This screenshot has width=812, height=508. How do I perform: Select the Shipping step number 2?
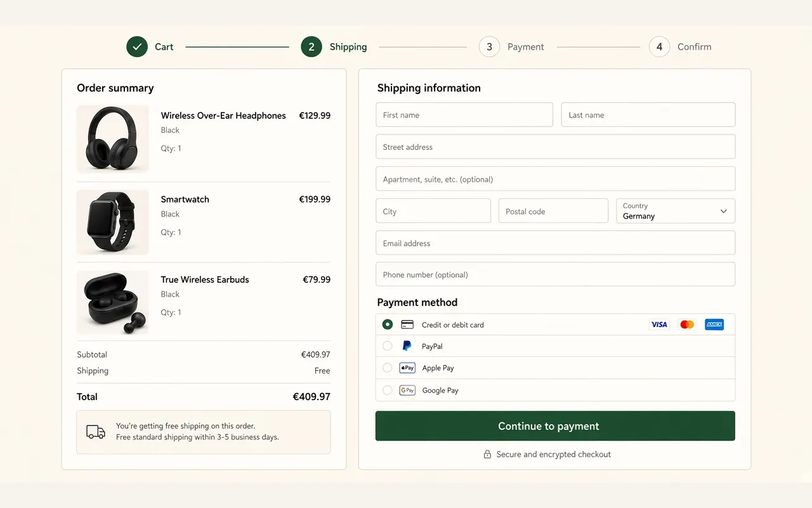pyautogui.click(x=311, y=46)
